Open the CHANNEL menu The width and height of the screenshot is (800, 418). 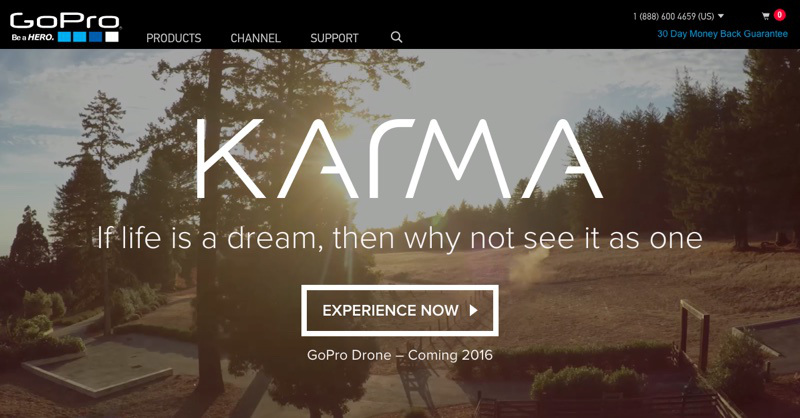pyautogui.click(x=256, y=38)
